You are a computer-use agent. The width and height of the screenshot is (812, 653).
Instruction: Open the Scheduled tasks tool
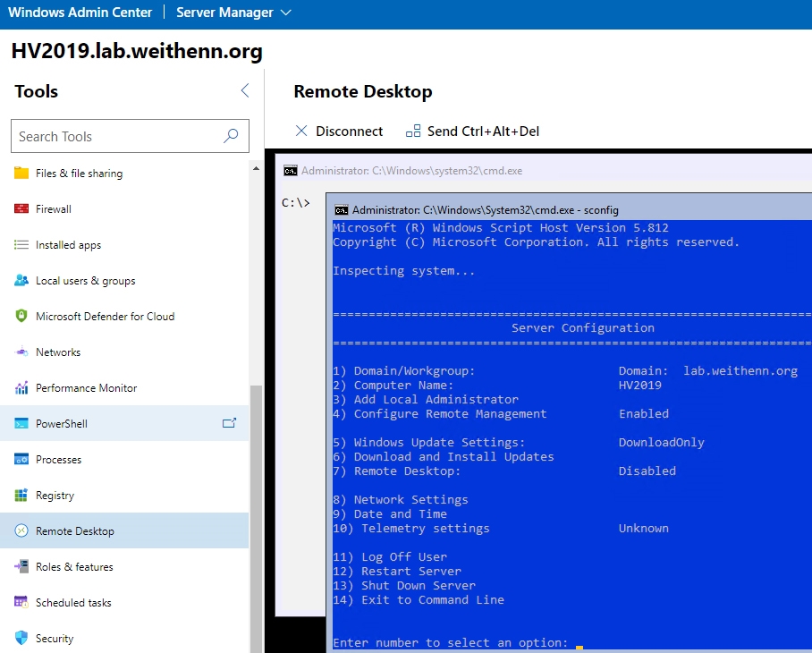click(x=124, y=602)
